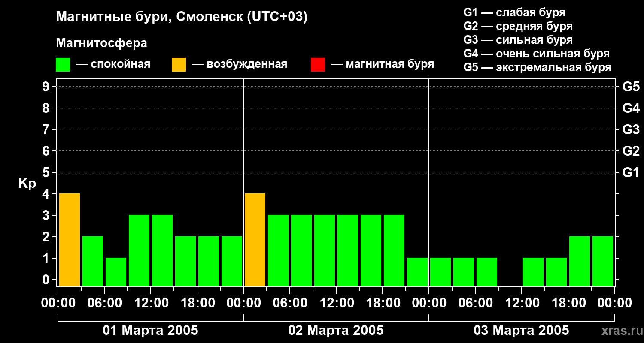This screenshot has height=343, width=644.
Task: Click the orange Kp 4 bar on 01 Марта
Action: click(x=70, y=240)
